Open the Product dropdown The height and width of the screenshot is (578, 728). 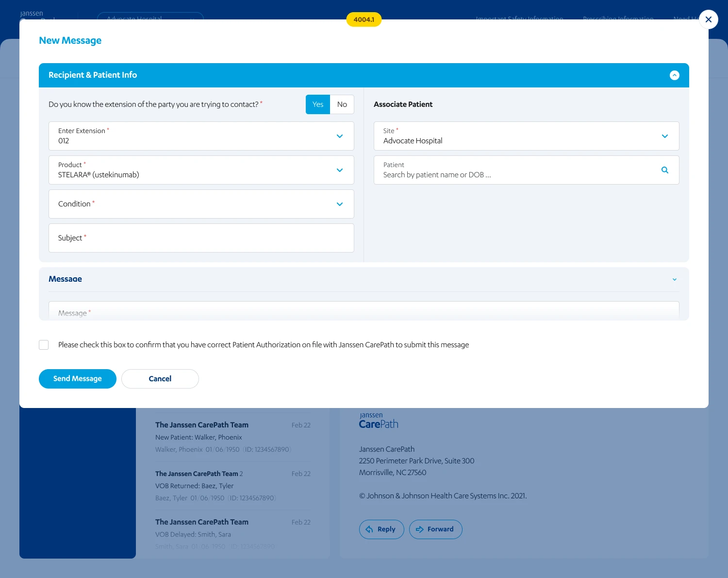201,170
